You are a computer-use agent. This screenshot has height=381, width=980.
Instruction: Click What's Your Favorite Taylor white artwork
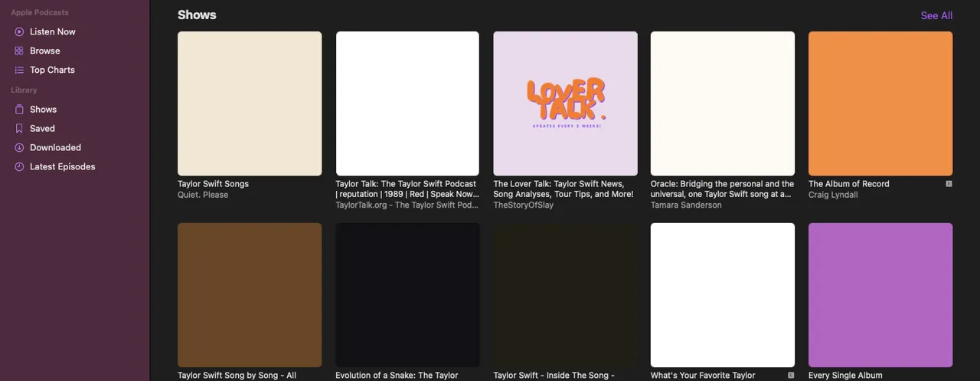coord(723,295)
